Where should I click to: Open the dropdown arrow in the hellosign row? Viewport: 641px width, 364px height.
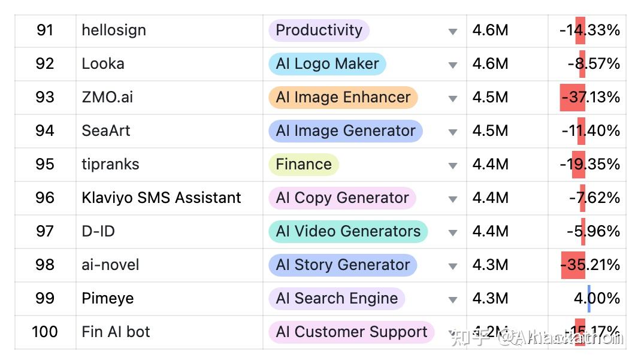click(x=453, y=31)
